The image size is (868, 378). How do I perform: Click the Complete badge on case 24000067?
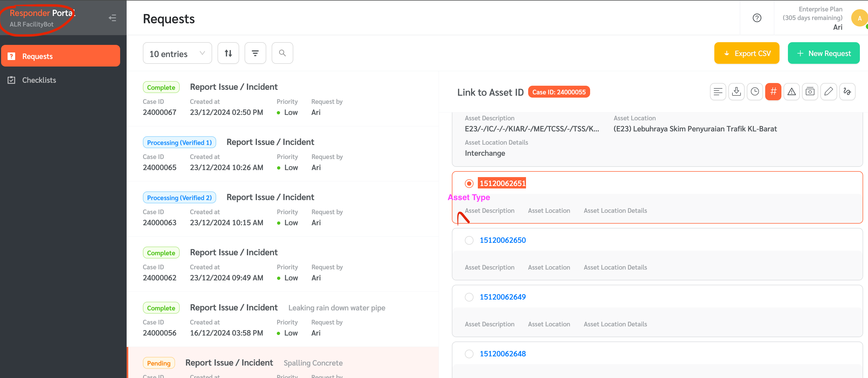161,87
